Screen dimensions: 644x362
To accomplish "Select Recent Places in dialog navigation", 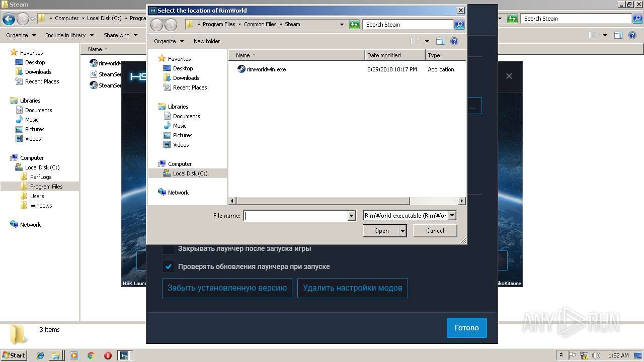I will coord(190,87).
